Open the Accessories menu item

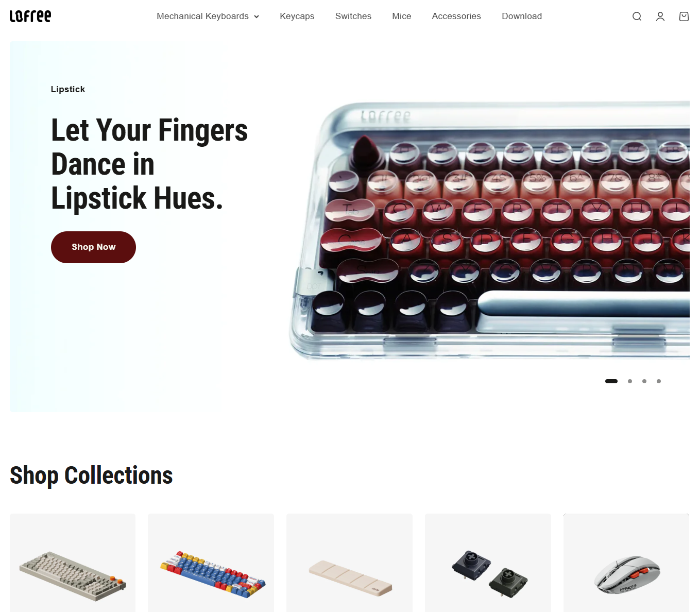pos(456,16)
